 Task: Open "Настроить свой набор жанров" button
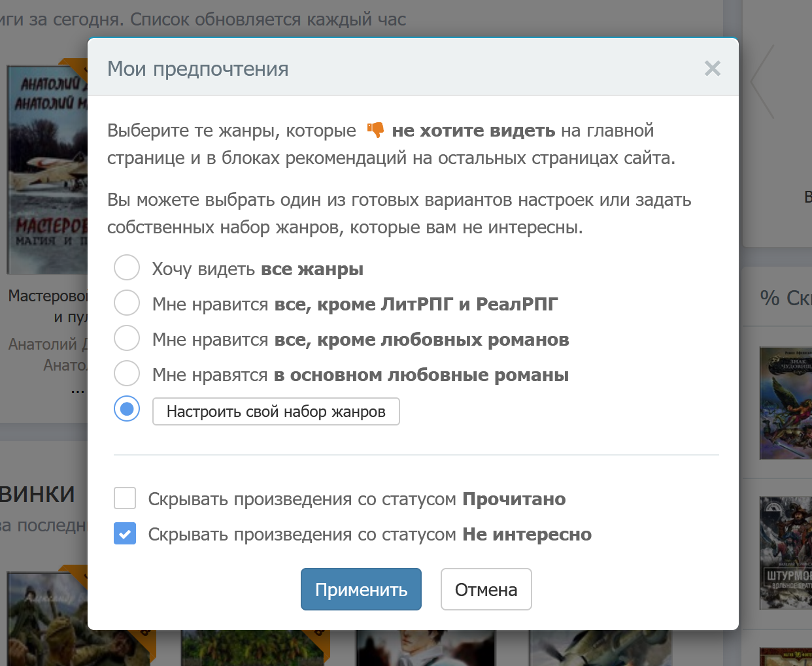[275, 412]
